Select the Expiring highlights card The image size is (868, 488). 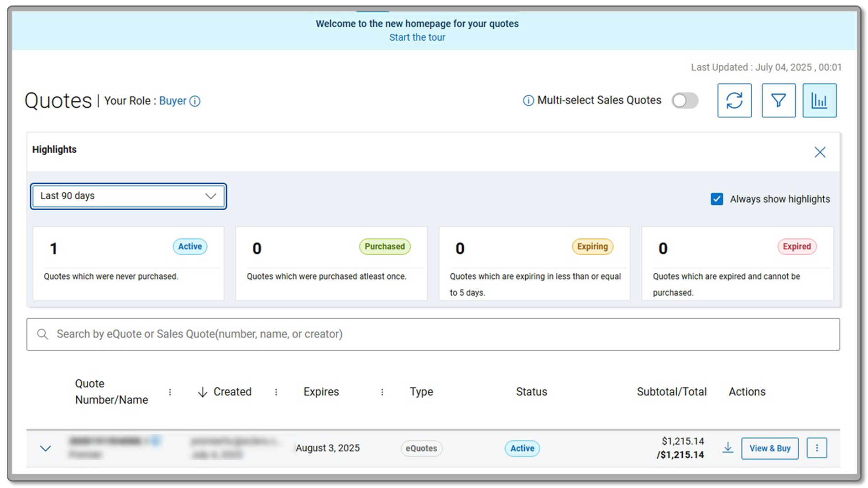coord(534,264)
